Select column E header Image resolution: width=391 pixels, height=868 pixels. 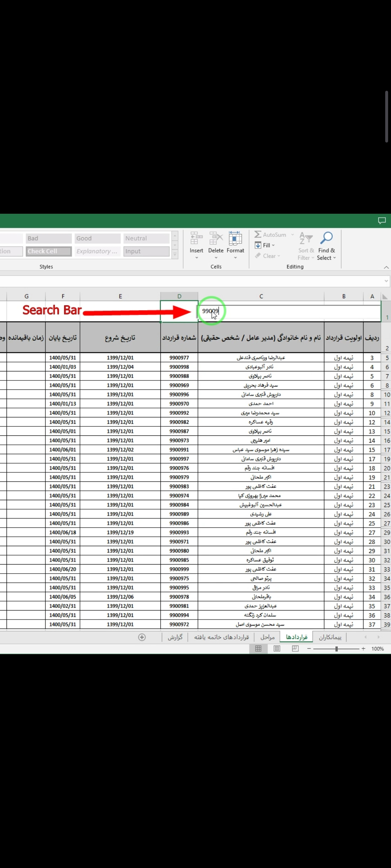tap(120, 296)
